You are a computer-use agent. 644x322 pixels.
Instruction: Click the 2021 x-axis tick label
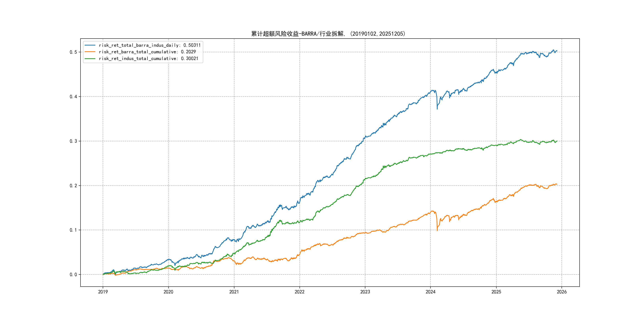[234, 292]
